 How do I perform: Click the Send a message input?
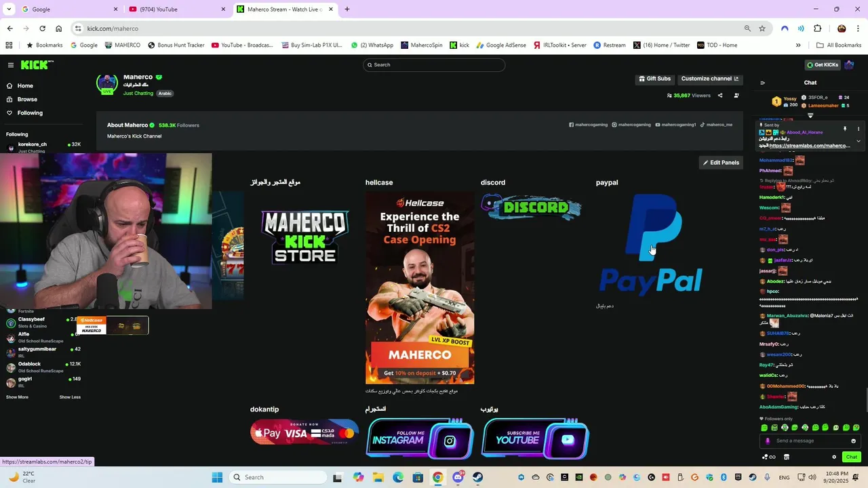pos(810,441)
